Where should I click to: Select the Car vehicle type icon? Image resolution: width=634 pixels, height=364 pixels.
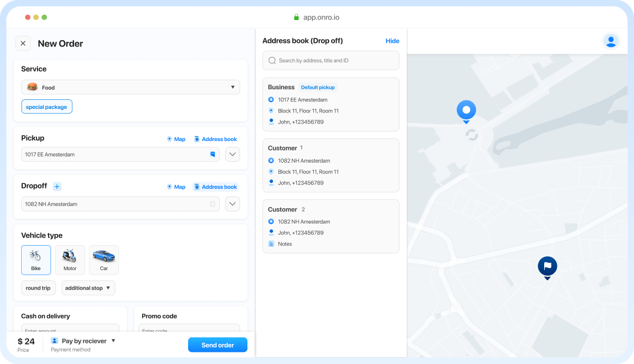pos(104,256)
